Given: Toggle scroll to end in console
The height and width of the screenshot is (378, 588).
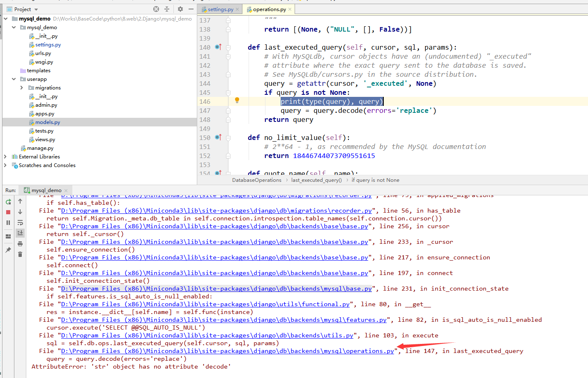Looking at the screenshot, I should click(20, 233).
